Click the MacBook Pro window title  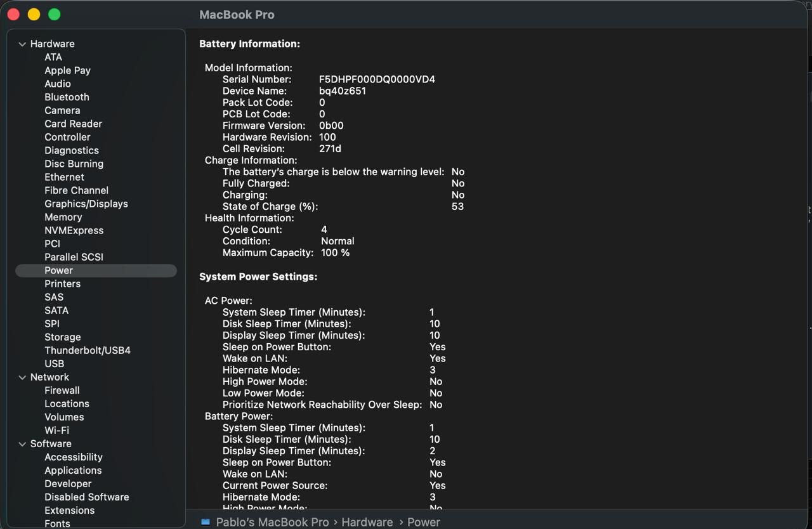(x=237, y=15)
